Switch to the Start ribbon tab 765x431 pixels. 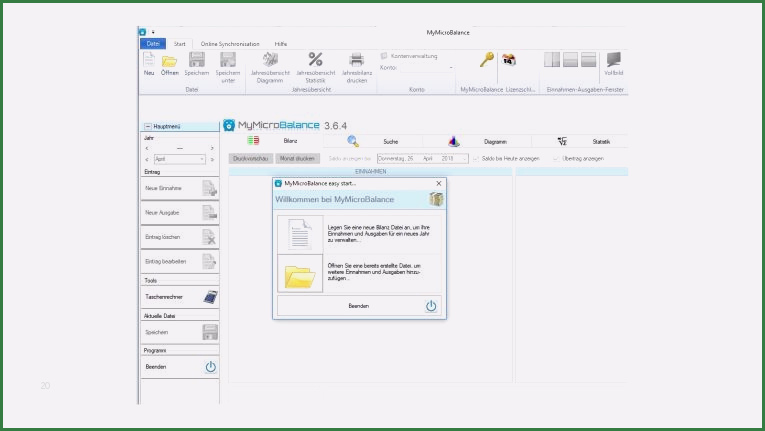tap(180, 44)
